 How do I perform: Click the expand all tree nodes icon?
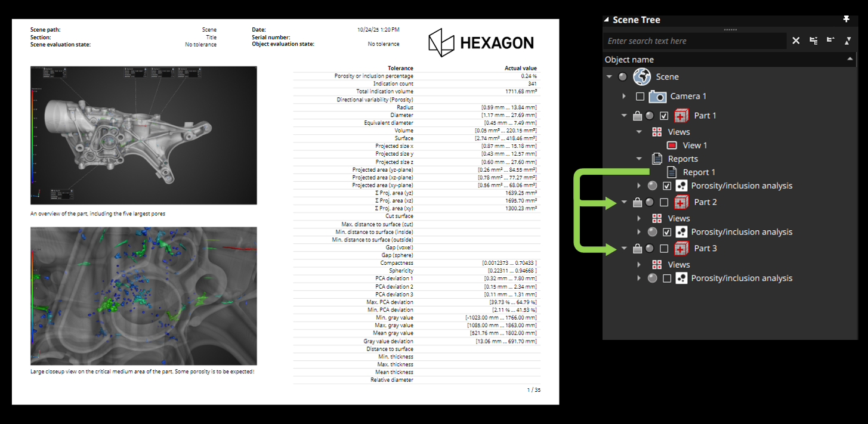(x=813, y=41)
